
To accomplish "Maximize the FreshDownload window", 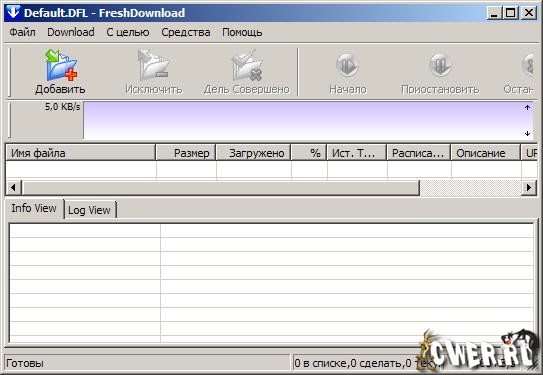I will (510, 13).
